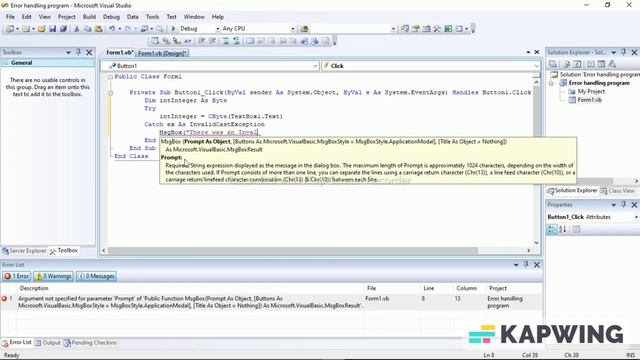Switch to the Class View tab

[x=617, y=191]
